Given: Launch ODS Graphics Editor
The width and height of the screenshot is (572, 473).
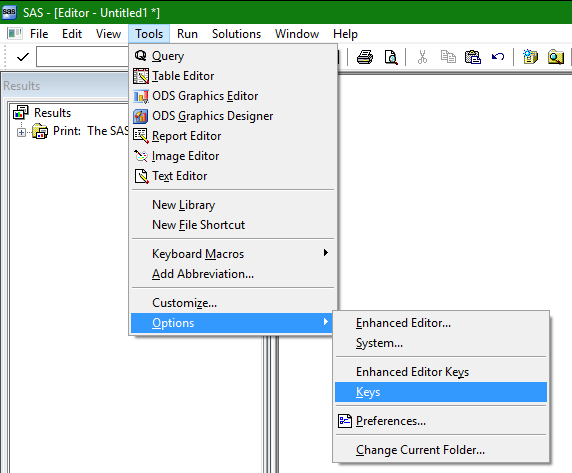Looking at the screenshot, I should (x=233, y=96).
